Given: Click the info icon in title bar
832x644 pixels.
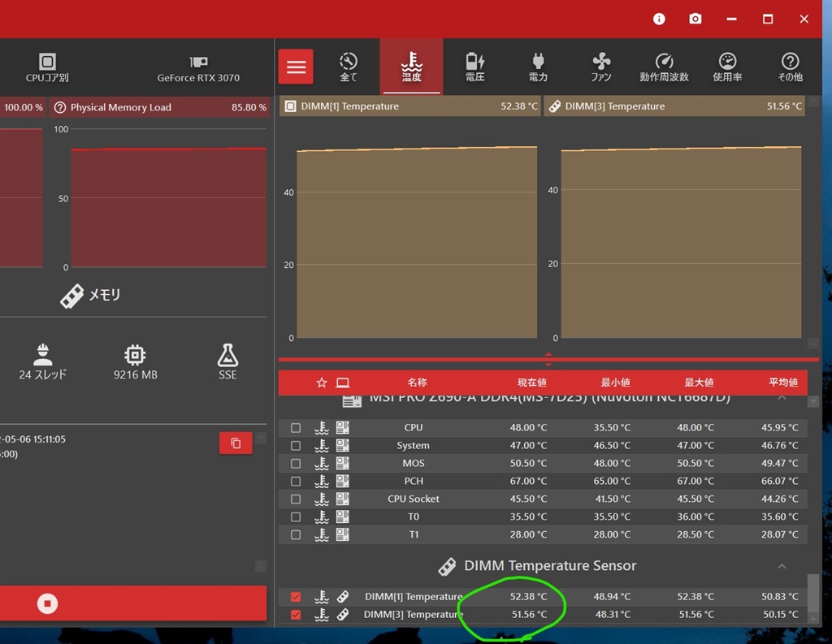Looking at the screenshot, I should pos(659,19).
